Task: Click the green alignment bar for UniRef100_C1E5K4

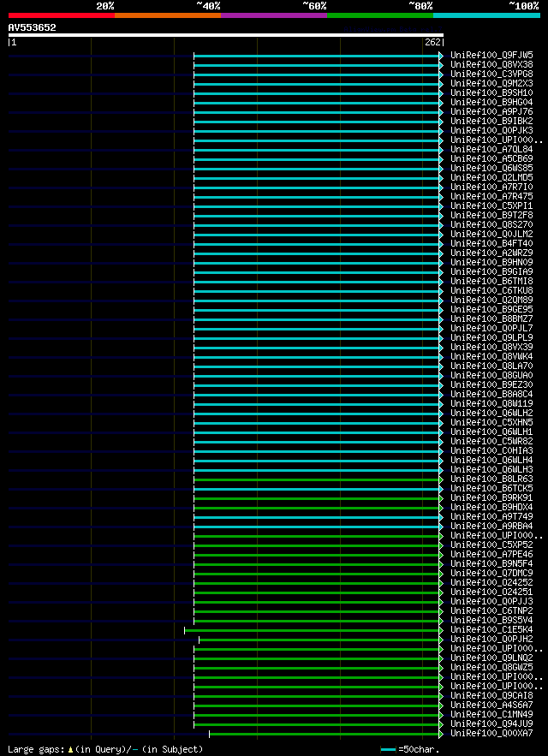Action: [x=312, y=630]
